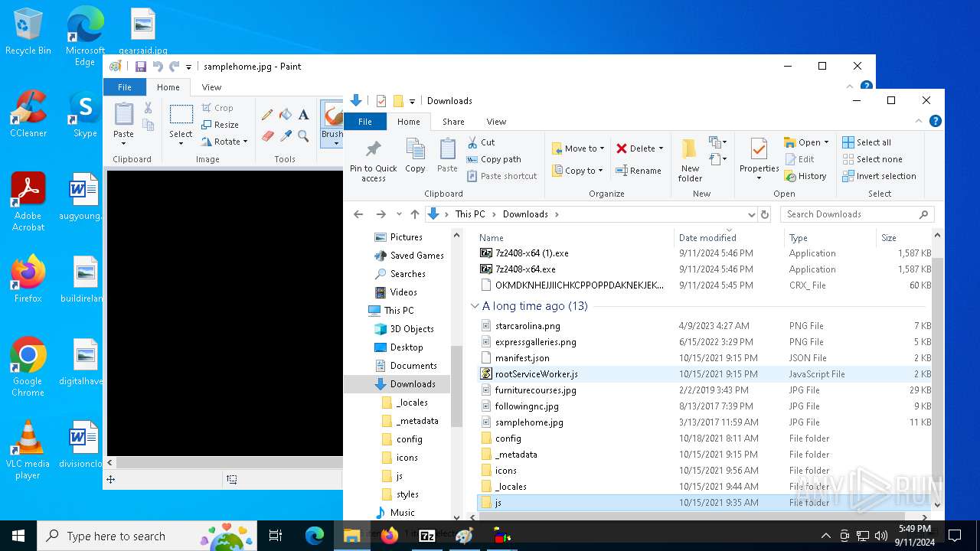
Task: Click Paste icon in Paint ribbon
Action: coord(123,115)
